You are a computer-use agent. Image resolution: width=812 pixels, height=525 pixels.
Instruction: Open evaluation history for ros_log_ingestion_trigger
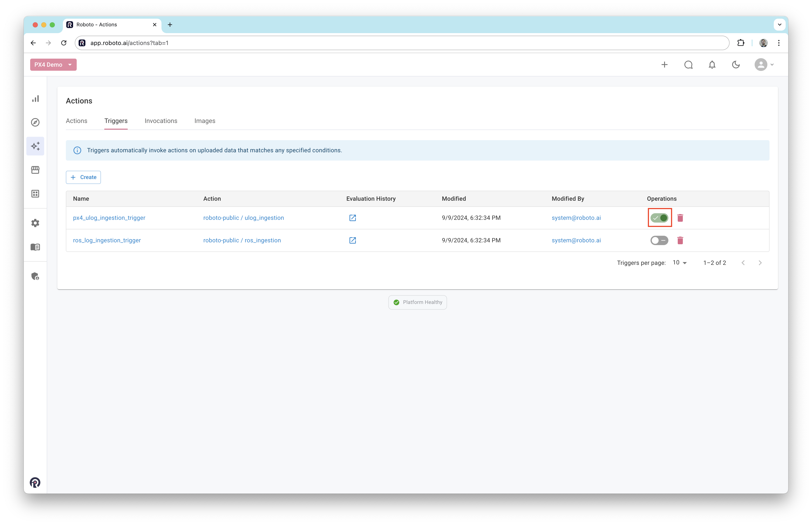coord(353,240)
